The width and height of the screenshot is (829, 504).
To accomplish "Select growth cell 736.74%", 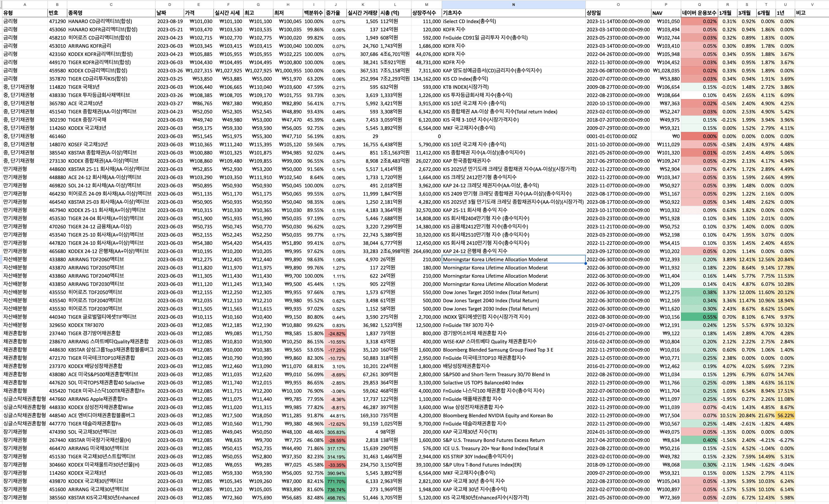I will coord(335,489).
